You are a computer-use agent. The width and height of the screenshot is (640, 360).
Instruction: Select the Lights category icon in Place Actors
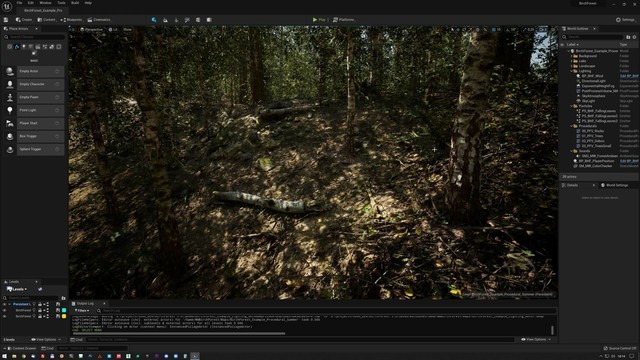[x=24, y=47]
